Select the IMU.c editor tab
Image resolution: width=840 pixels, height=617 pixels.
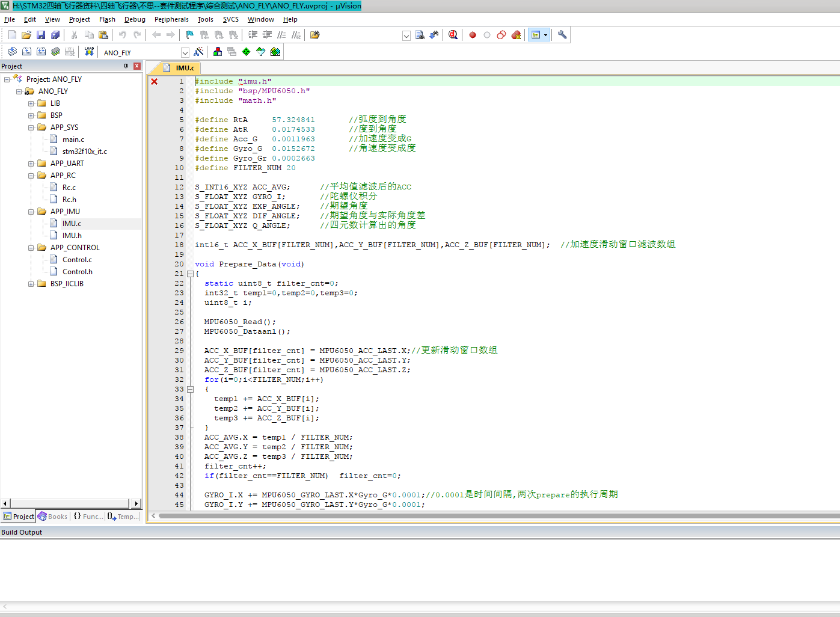(x=179, y=68)
